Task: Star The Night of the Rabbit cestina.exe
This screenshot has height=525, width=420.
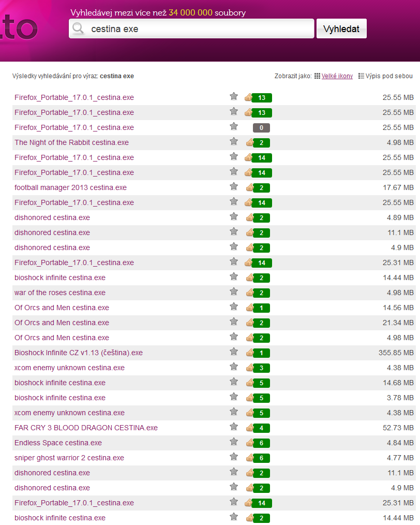Action: 234,142
